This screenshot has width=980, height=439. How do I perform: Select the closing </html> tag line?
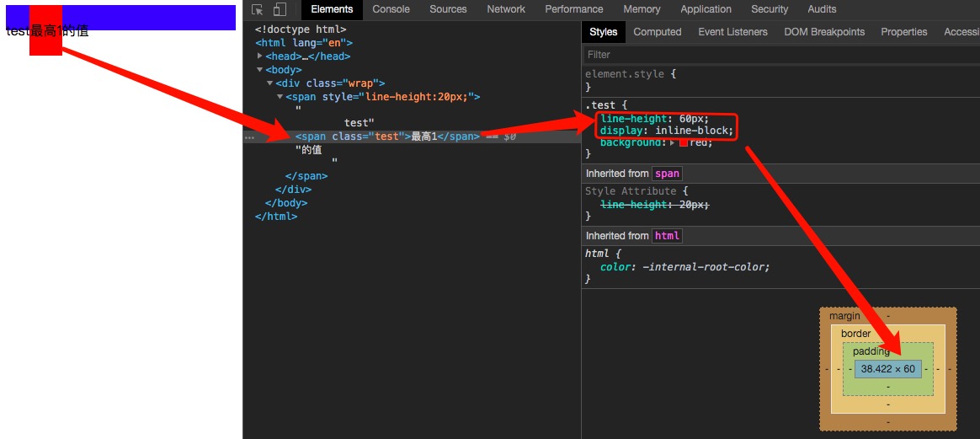276,217
